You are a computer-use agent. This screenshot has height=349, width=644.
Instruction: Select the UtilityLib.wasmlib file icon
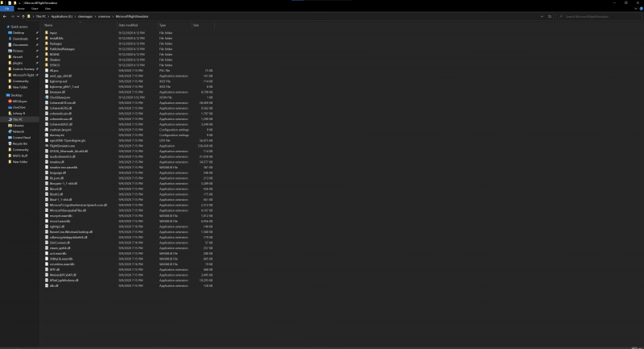tap(47, 259)
